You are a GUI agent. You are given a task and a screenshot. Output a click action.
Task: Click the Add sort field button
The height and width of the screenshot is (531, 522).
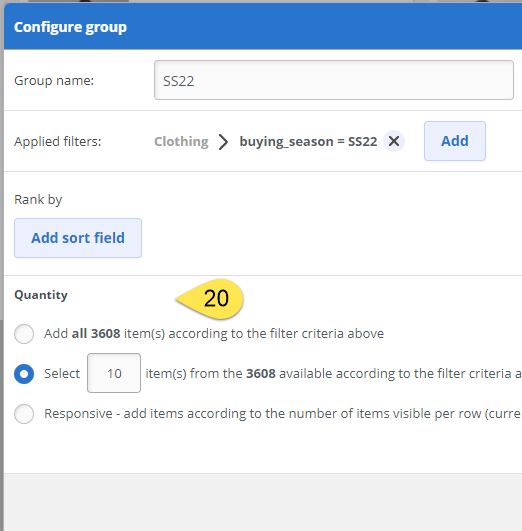78,238
